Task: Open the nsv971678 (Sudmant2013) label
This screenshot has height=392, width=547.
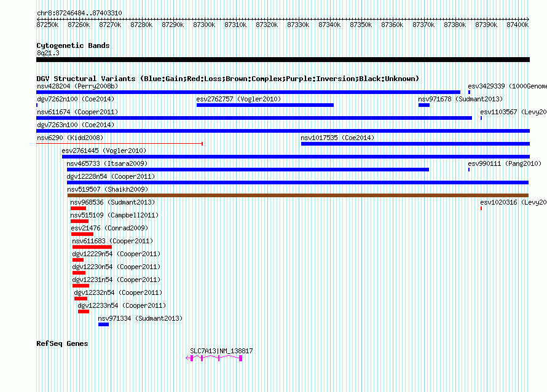Action: 460,99
